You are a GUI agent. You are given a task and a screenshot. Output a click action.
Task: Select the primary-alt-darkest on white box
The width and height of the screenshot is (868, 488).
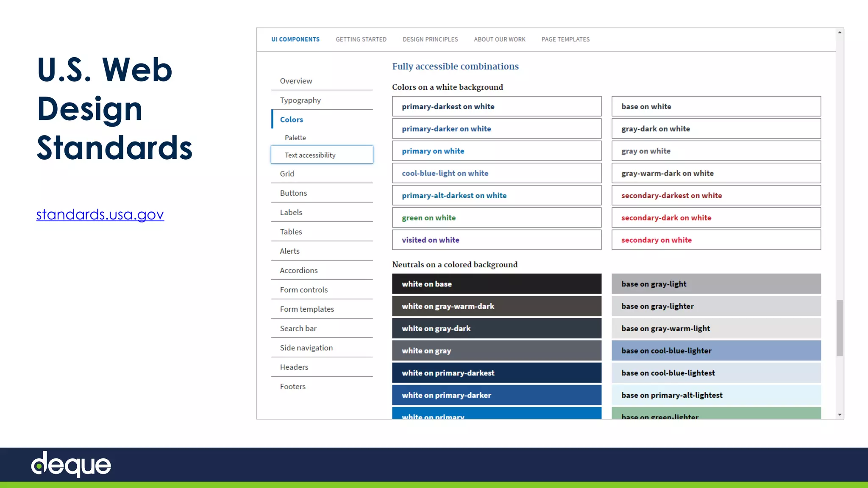tap(497, 195)
